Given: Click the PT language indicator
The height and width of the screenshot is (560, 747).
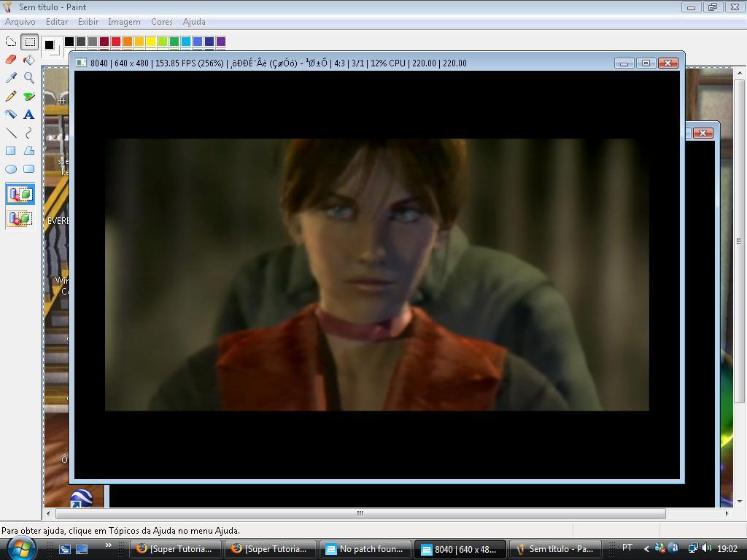Looking at the screenshot, I should coord(627,548).
